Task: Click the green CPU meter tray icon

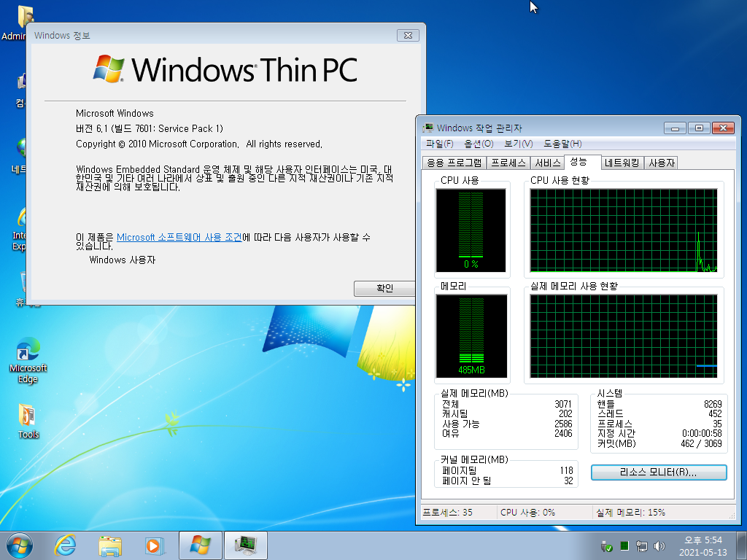Action: click(624, 545)
